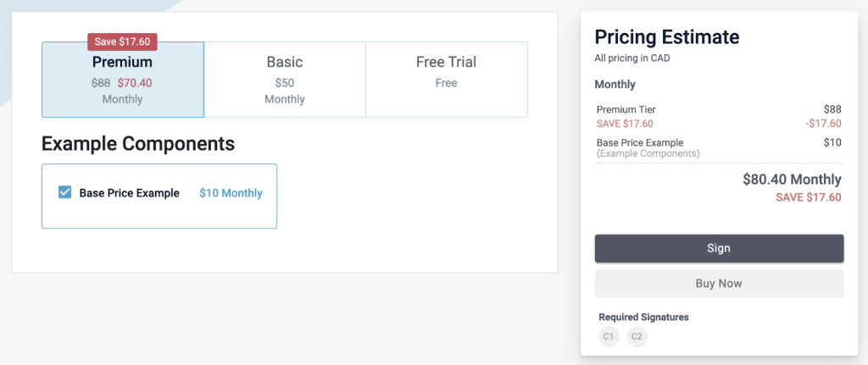Click the $80.40 Monthly total

point(793,180)
